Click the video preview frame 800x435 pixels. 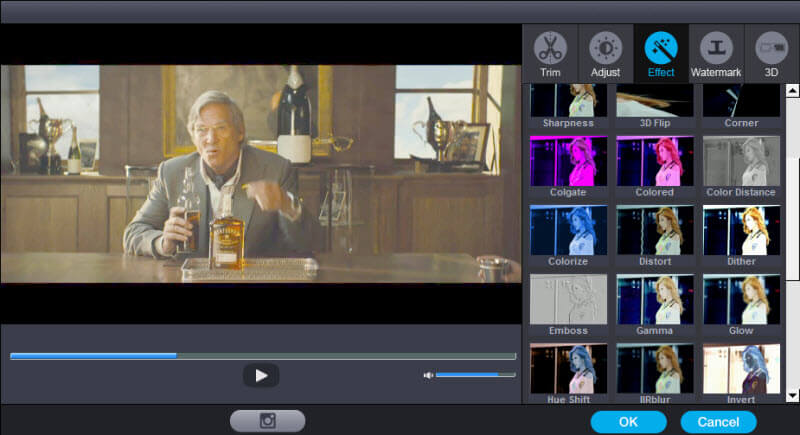point(260,173)
